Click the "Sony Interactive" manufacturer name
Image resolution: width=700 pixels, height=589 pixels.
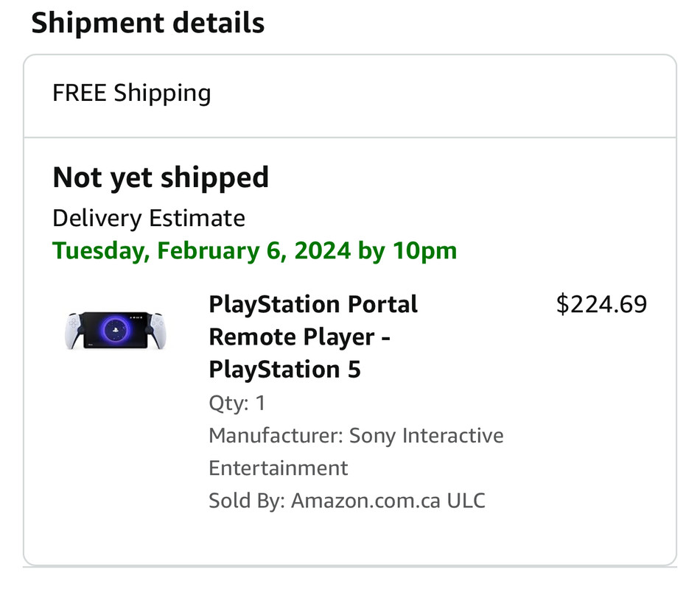(426, 435)
